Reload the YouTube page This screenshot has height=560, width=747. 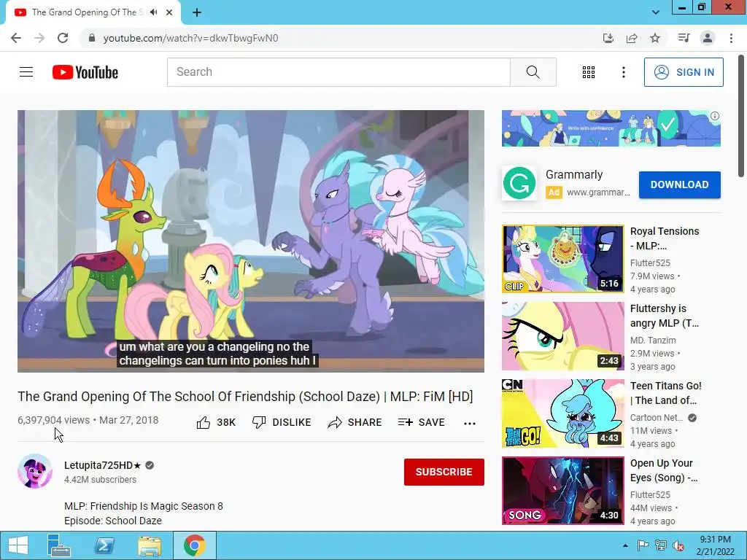click(x=63, y=38)
